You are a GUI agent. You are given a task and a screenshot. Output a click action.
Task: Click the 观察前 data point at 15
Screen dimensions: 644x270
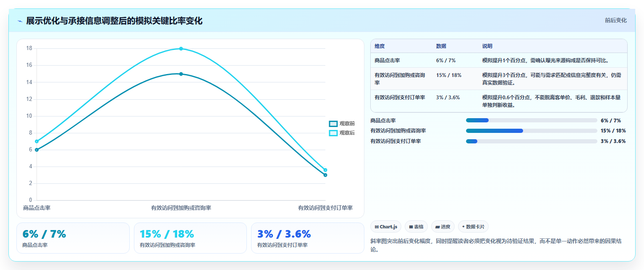(181, 74)
